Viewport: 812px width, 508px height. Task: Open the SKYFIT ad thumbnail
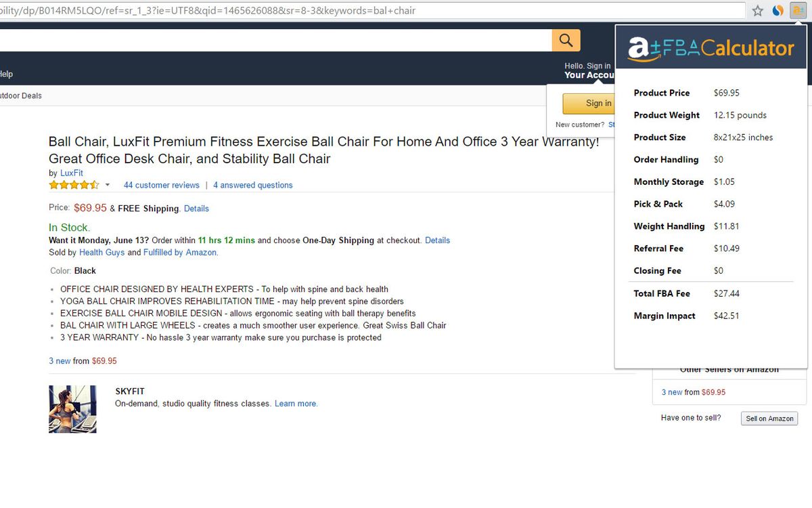coord(72,409)
